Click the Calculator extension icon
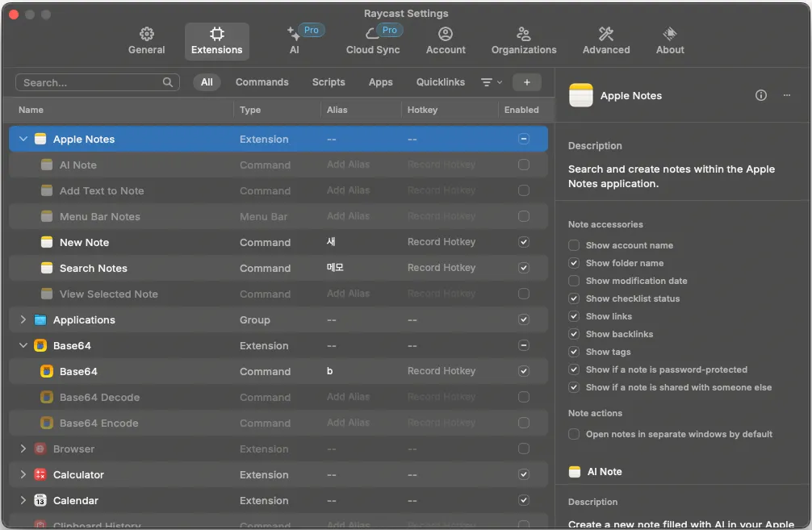This screenshot has height=530, width=812. coord(40,475)
